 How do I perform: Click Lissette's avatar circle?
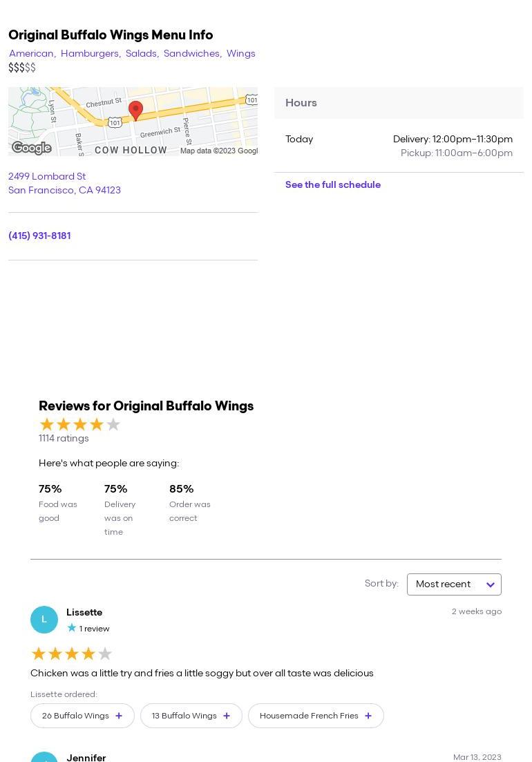(44, 620)
